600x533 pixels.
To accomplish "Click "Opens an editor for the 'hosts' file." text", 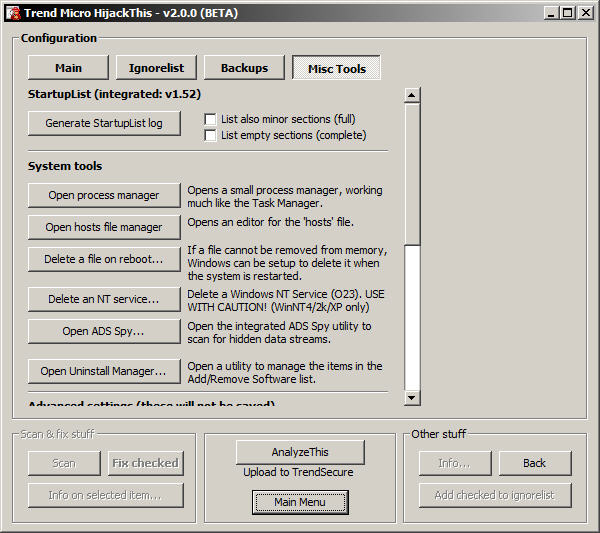I will click(271, 222).
